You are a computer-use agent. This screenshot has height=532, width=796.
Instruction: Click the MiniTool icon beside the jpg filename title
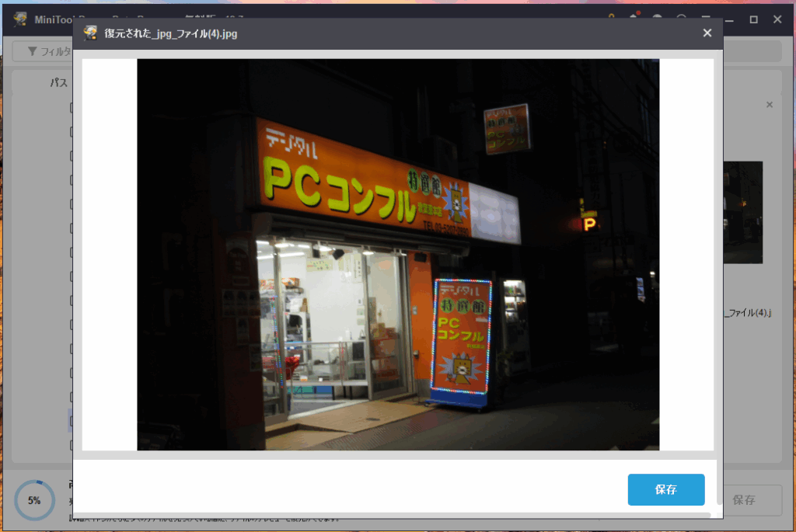pos(91,33)
